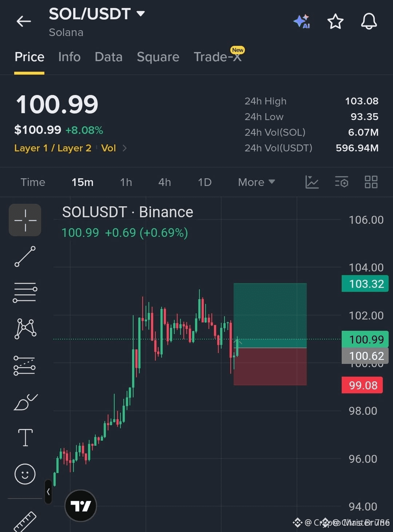Tap the large 100.99 price heading
This screenshot has height=532, width=393.
click(57, 104)
